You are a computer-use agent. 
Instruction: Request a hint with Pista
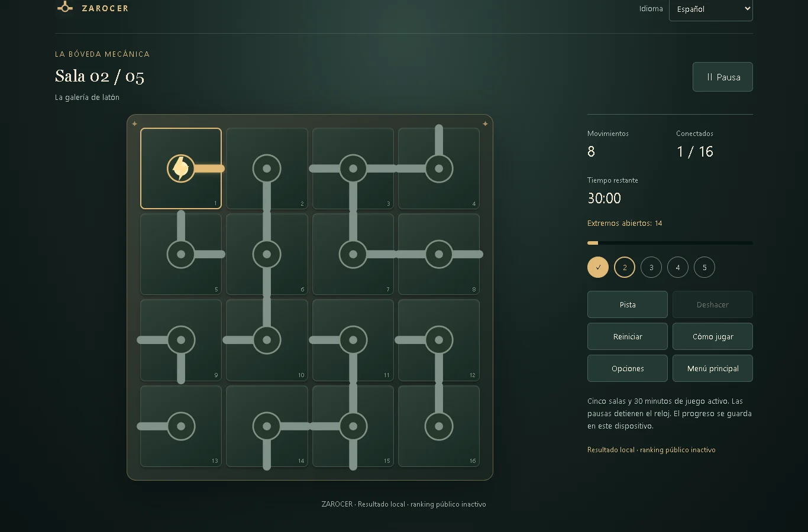point(628,304)
